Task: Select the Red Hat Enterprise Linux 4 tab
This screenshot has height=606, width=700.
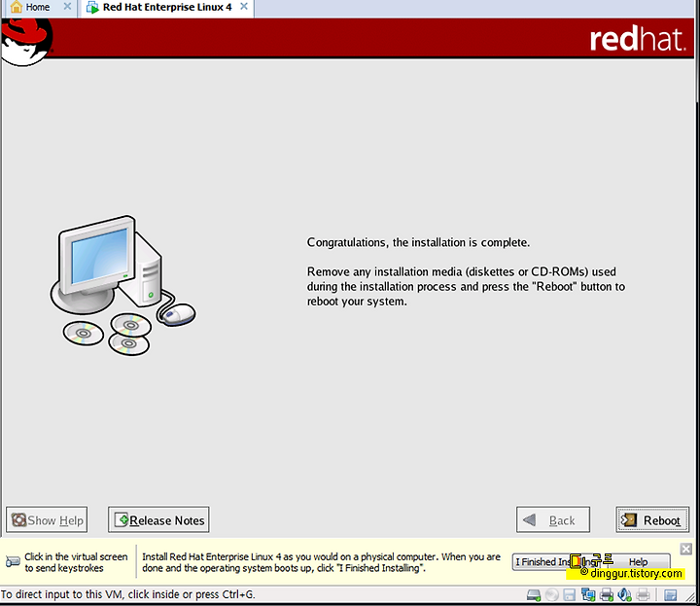Action: point(167,7)
